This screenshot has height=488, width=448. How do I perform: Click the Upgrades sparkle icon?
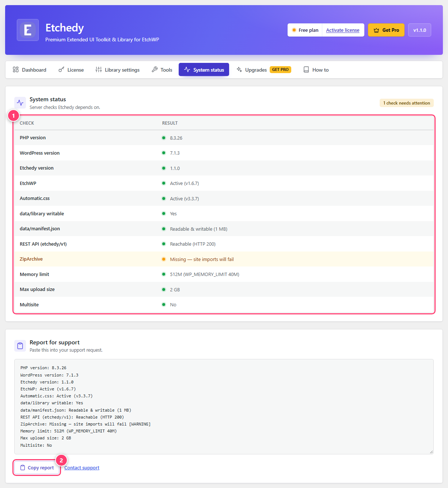[239, 69]
